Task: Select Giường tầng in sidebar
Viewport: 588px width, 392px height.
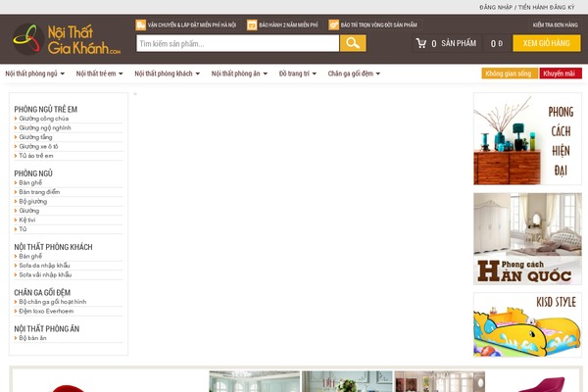Action: [x=35, y=137]
